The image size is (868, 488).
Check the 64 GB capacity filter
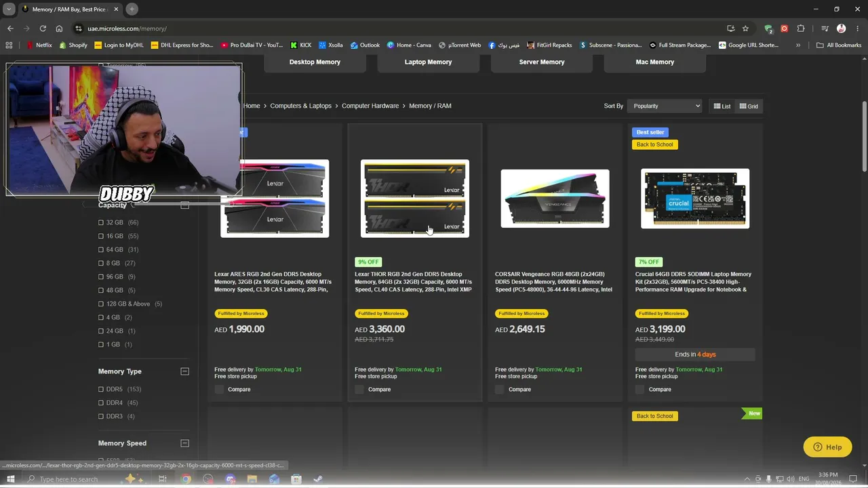pyautogui.click(x=101, y=249)
